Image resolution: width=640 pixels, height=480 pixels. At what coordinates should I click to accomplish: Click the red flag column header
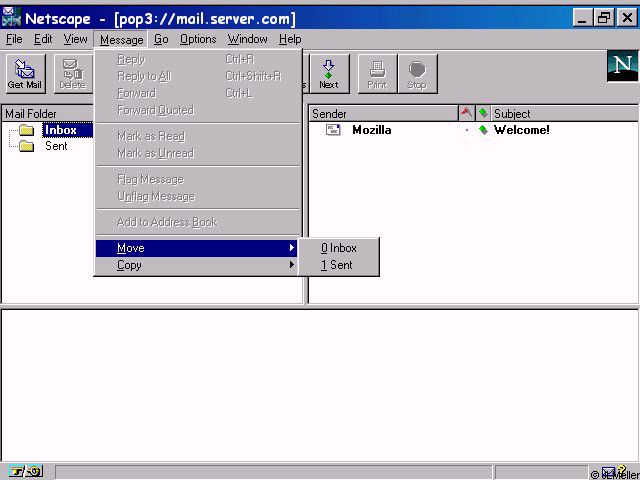tap(467, 113)
